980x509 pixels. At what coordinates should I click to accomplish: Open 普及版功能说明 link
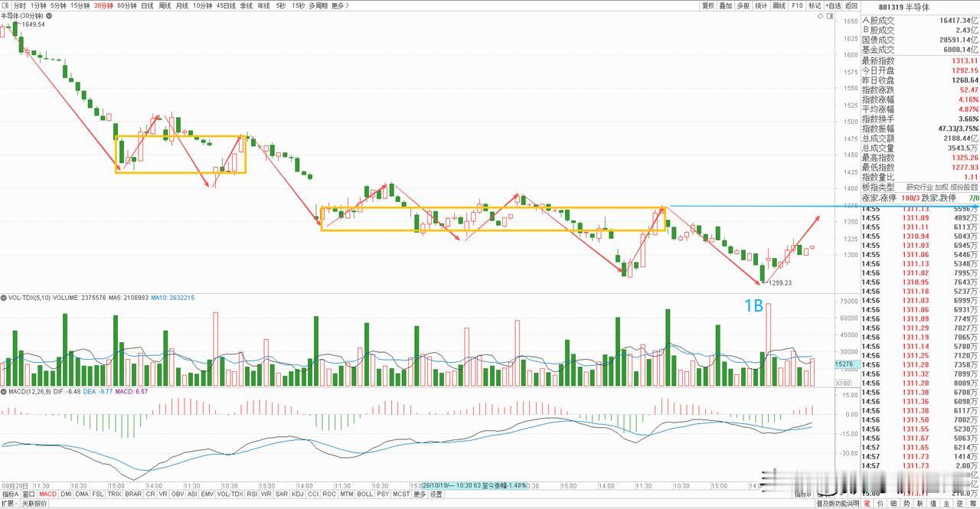pos(838,504)
